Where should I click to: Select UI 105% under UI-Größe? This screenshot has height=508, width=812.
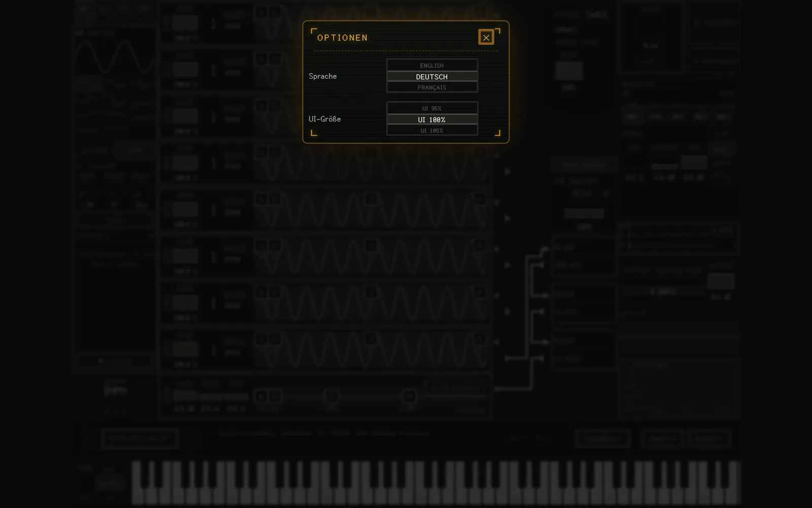432,131
